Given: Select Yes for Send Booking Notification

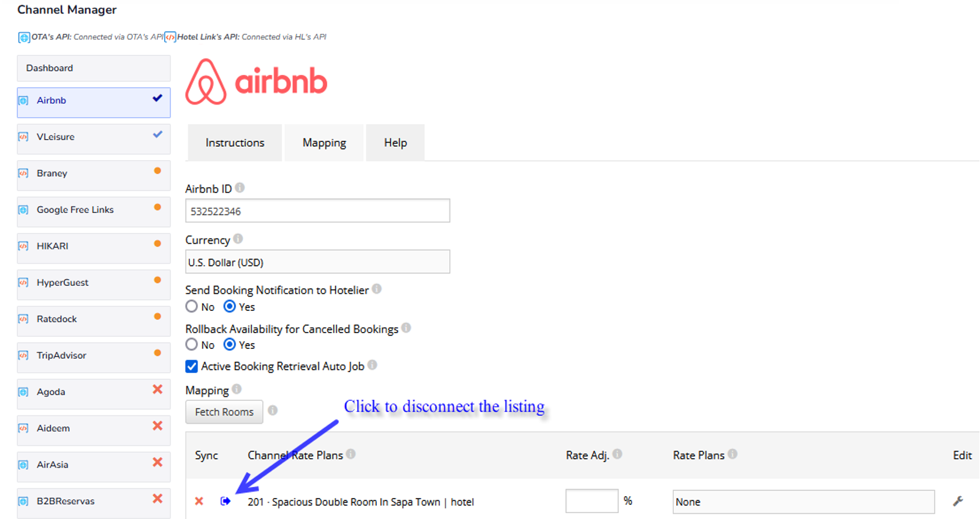Looking at the screenshot, I should coord(230,306).
